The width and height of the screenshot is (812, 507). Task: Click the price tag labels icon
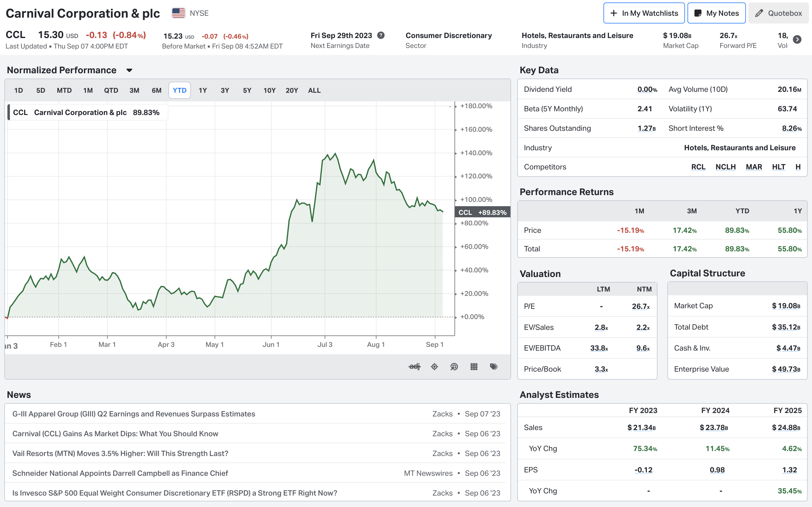tap(494, 367)
